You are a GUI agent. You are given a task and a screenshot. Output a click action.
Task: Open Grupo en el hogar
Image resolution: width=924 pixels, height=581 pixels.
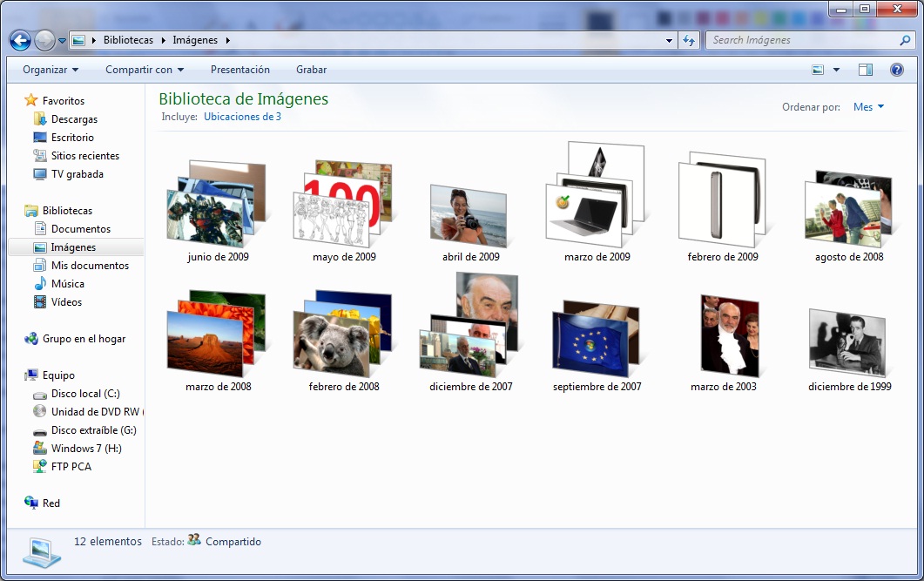coord(84,339)
